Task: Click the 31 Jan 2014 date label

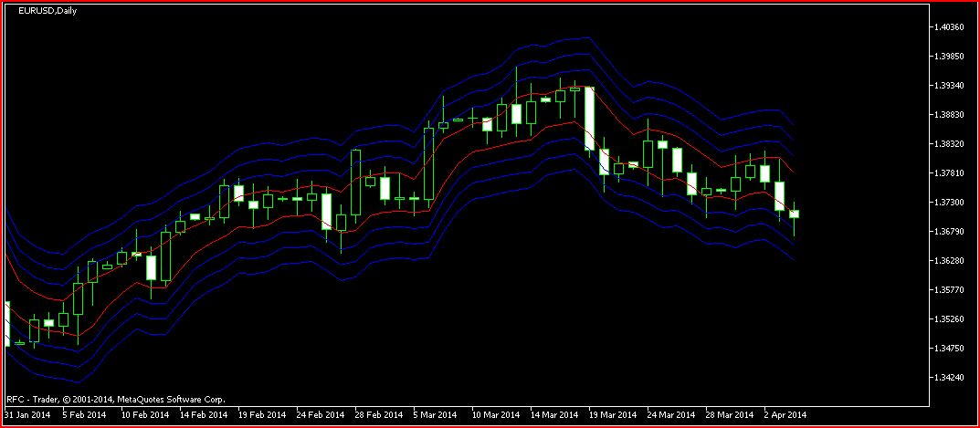Action: click(x=27, y=415)
